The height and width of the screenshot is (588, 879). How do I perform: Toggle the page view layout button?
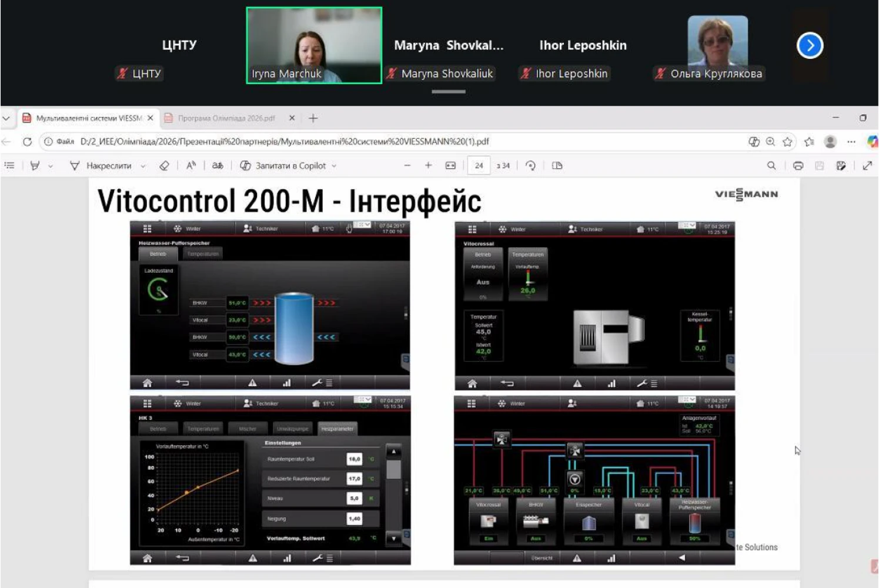coord(557,166)
